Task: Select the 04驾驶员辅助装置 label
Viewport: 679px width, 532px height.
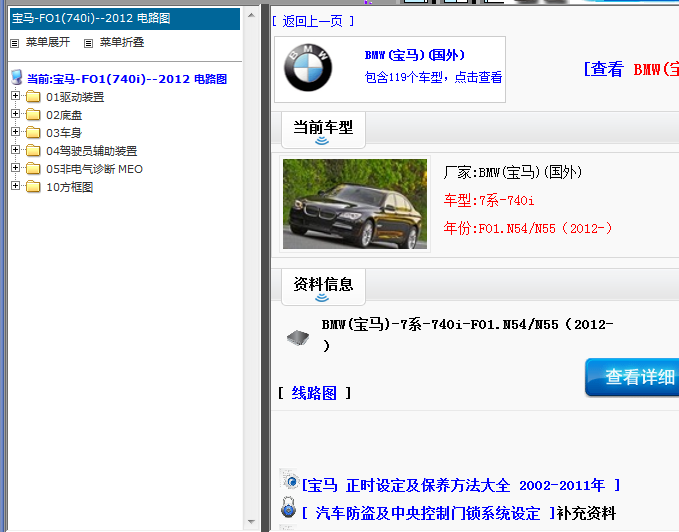Action: coord(92,151)
